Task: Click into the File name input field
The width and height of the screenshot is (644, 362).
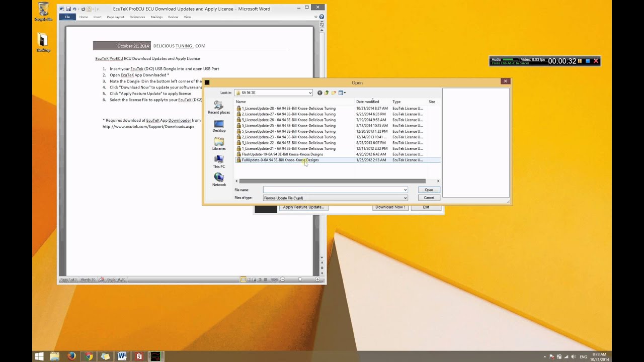Action: click(333, 190)
